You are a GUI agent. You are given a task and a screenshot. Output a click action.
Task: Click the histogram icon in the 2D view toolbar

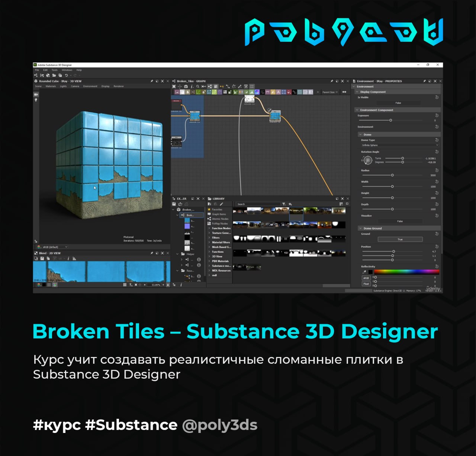pos(74,258)
